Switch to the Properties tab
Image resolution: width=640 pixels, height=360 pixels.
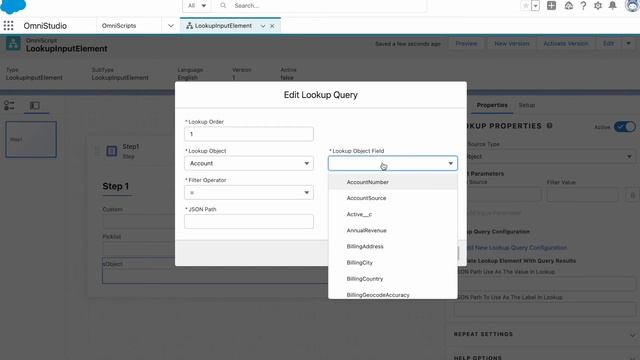(x=492, y=105)
